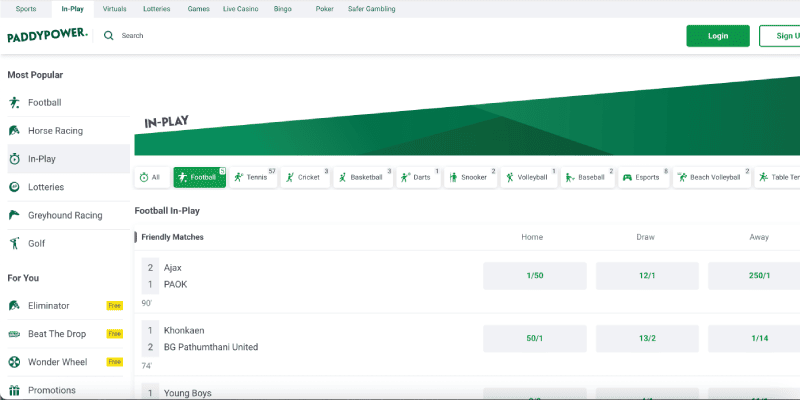Click the Football sidebar icon
800x400 pixels.
[x=14, y=103]
